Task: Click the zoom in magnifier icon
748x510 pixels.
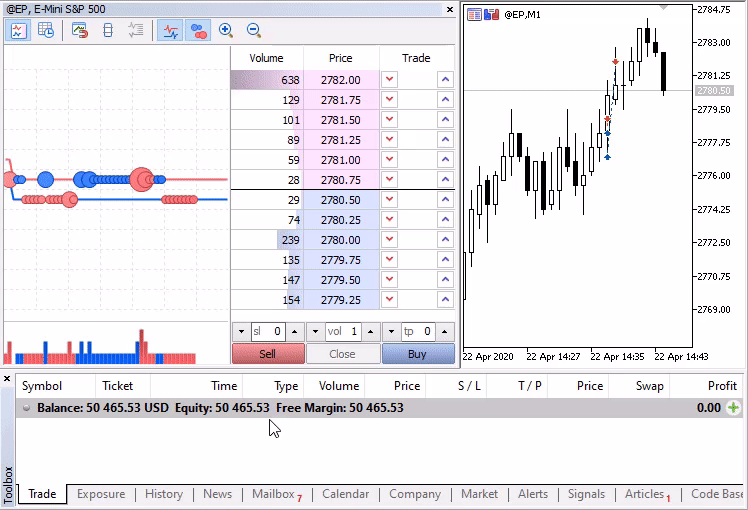Action: click(226, 31)
